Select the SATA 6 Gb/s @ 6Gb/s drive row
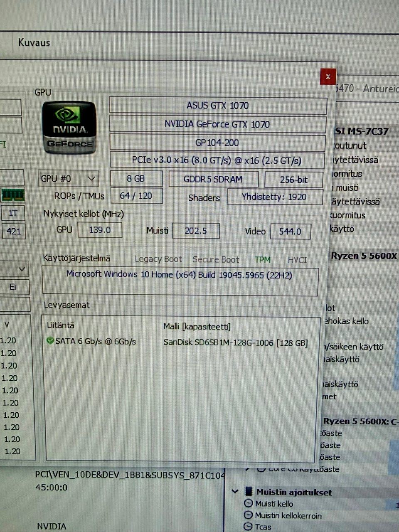 (x=178, y=342)
